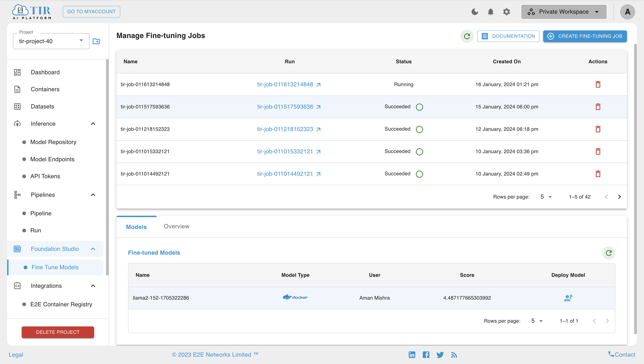
Task: Open API Tokens in sidebar
Action: click(45, 176)
